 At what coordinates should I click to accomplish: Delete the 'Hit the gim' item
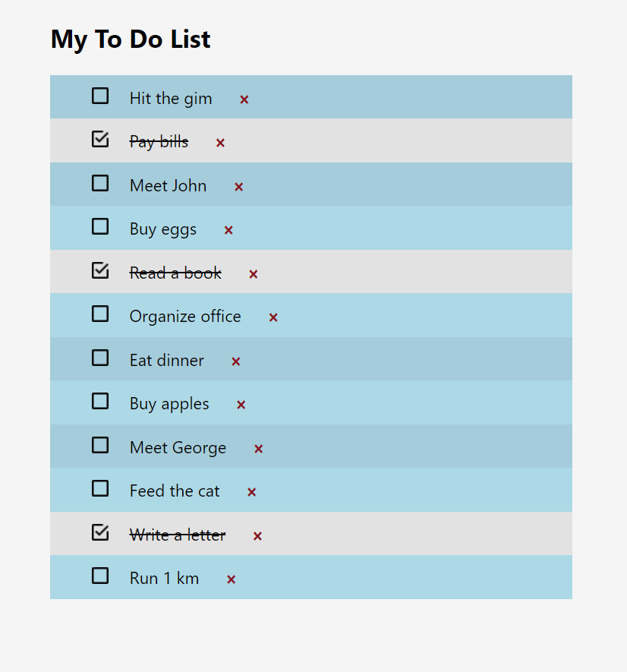tap(244, 99)
